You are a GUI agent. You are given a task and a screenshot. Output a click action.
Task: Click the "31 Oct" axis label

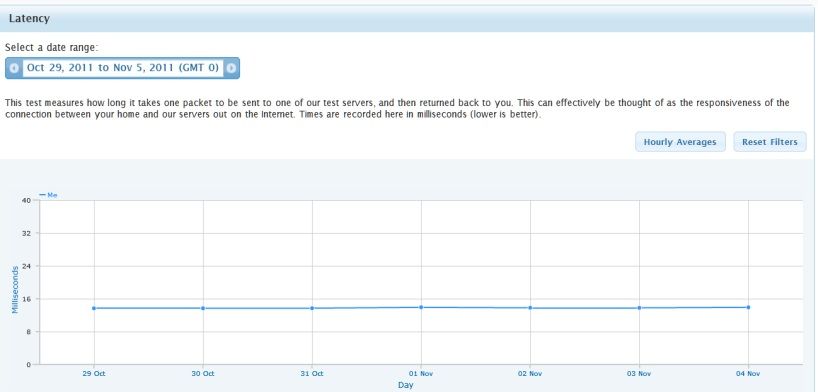[312, 374]
